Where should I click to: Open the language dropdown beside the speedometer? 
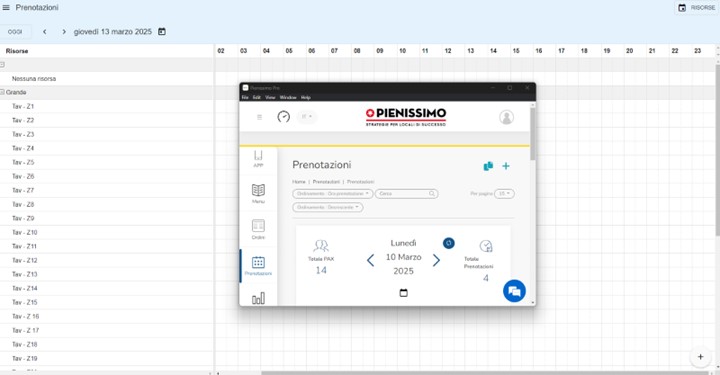307,117
